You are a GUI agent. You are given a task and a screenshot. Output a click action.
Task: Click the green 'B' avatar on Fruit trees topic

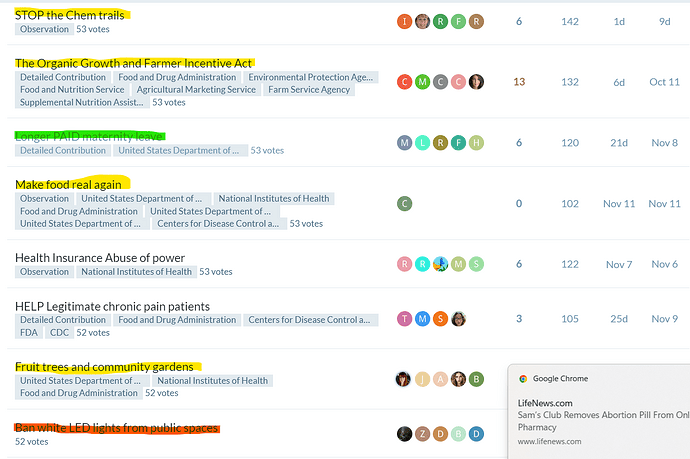coord(477,379)
